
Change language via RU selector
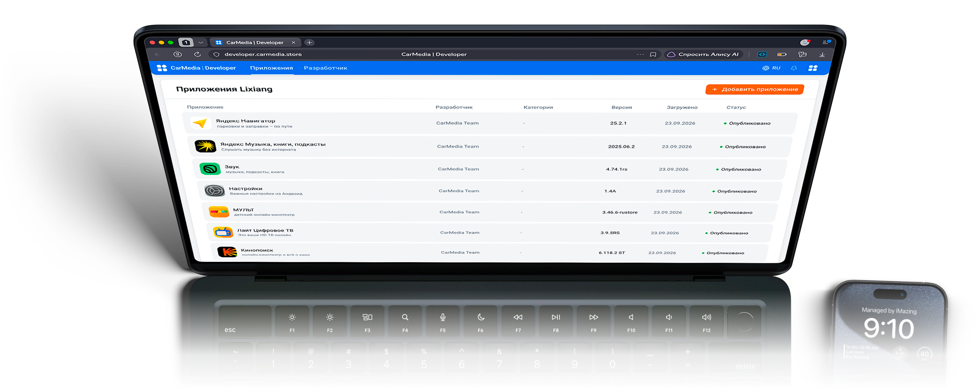pos(771,68)
